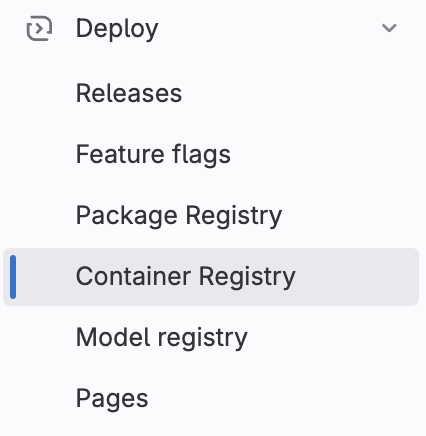
Task: Click the word Container in highlighted row
Action: (134, 276)
